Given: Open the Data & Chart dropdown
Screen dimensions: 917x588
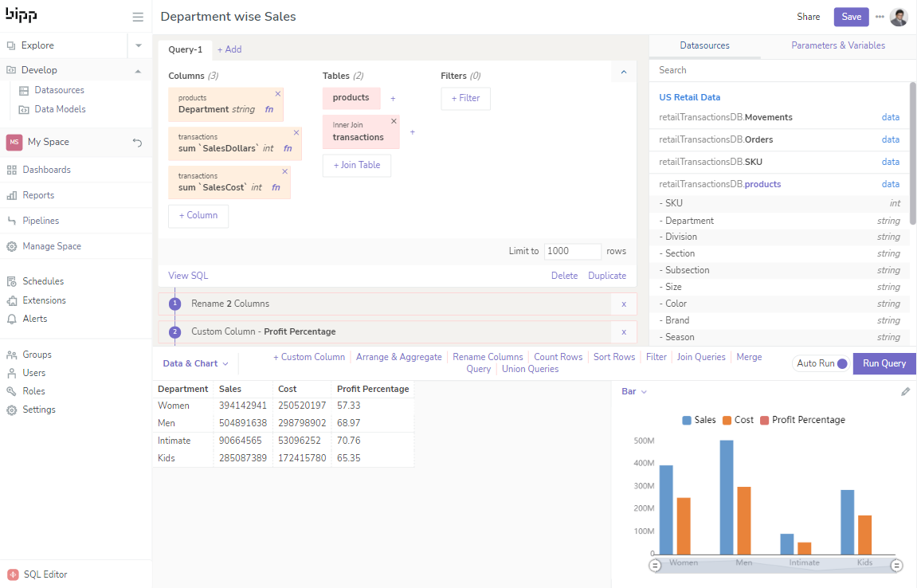Looking at the screenshot, I should click(194, 363).
